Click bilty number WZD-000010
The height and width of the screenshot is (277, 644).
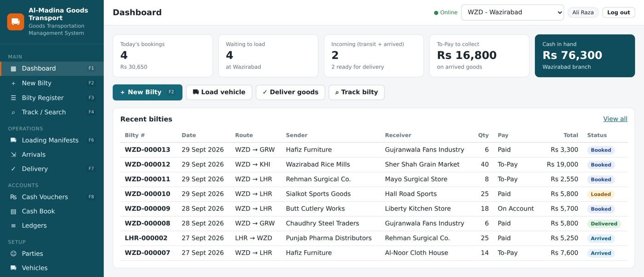tap(147, 194)
